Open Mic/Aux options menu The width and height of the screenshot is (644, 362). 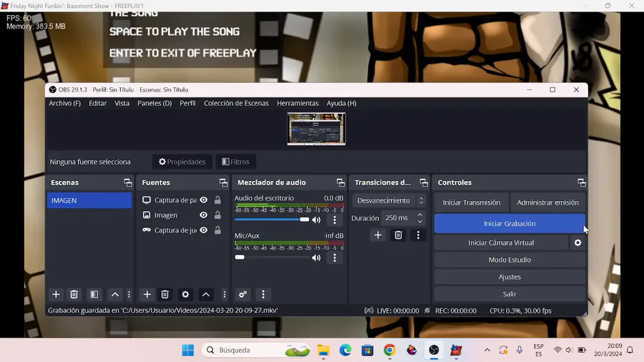click(x=335, y=258)
